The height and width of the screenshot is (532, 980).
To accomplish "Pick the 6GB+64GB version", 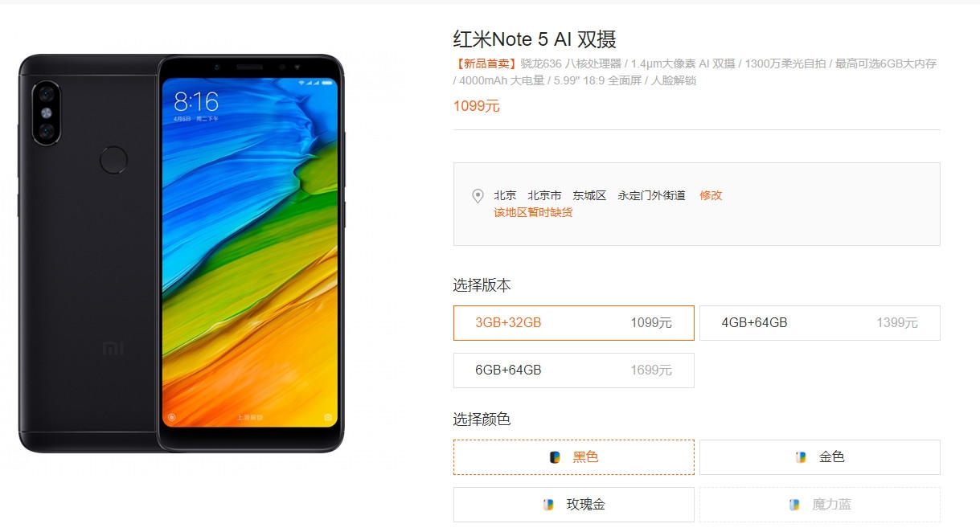I will click(574, 370).
